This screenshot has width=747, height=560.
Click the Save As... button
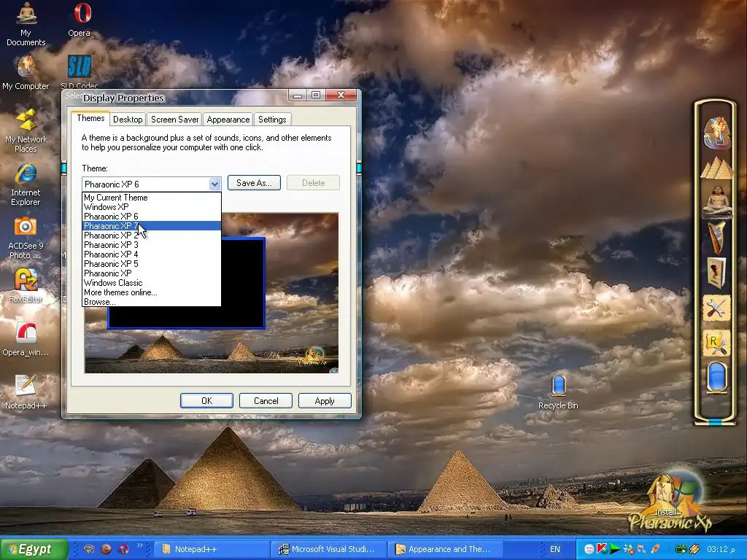[254, 183]
